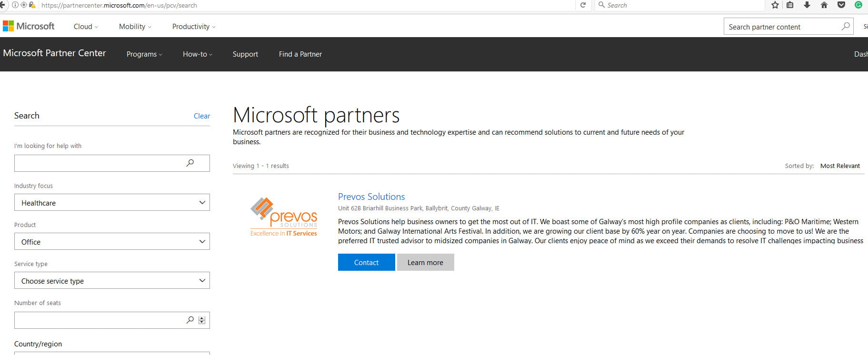Open the Programs menu in Partner Center
Image resolution: width=868 pixels, height=355 pixels.
[x=144, y=54]
